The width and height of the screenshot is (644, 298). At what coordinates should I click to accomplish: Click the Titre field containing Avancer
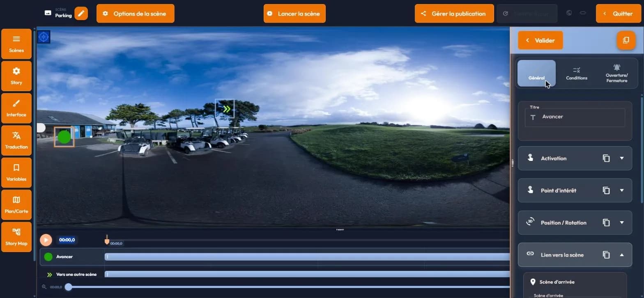coord(575,117)
